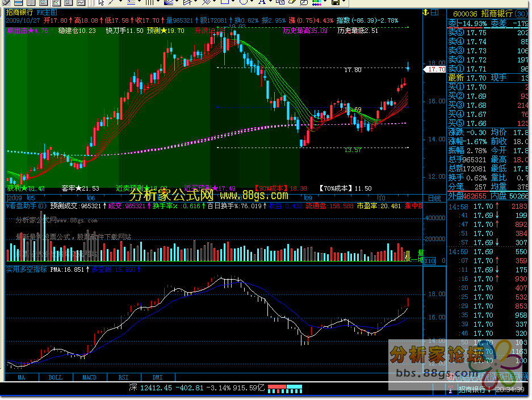Image resolution: width=532 pixels, height=400 pixels.
Task: Click the 2009 year label on date axis
Action: (x=15, y=198)
